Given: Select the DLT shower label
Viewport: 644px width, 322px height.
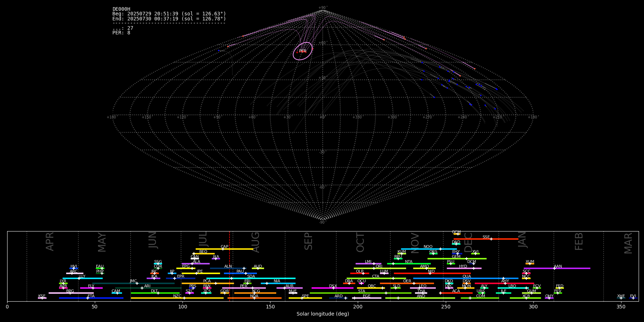Looking at the screenshot, I should (154, 291).
